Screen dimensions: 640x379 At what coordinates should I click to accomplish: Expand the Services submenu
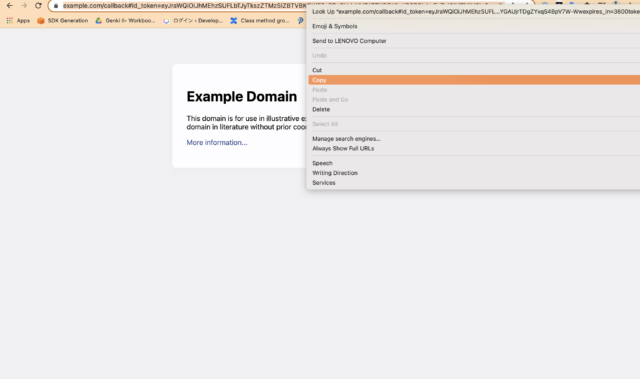pyautogui.click(x=474, y=183)
